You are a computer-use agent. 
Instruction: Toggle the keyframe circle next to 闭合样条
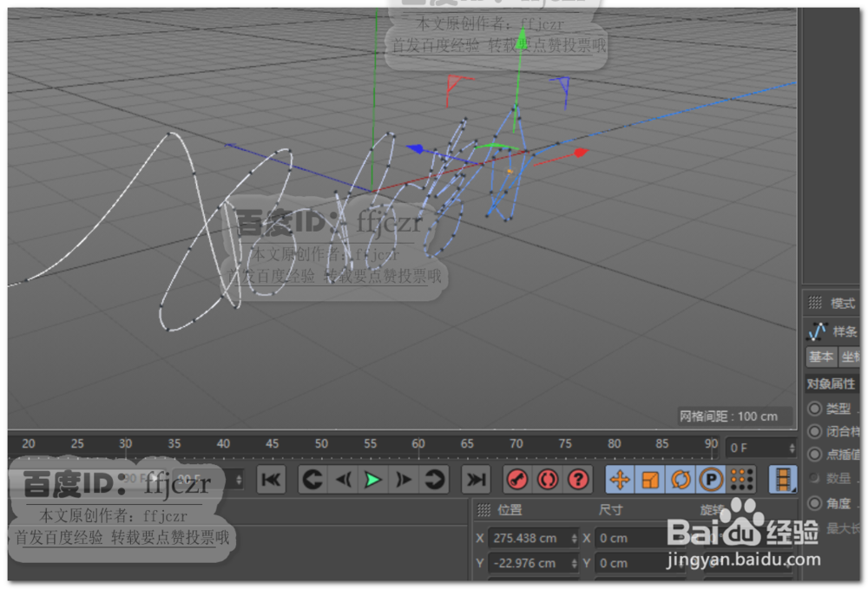pyautogui.click(x=814, y=431)
